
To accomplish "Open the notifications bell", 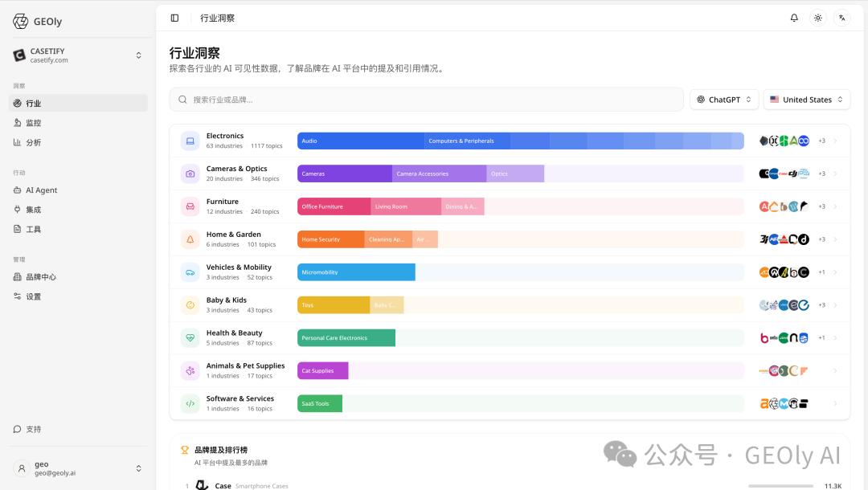I will [794, 18].
